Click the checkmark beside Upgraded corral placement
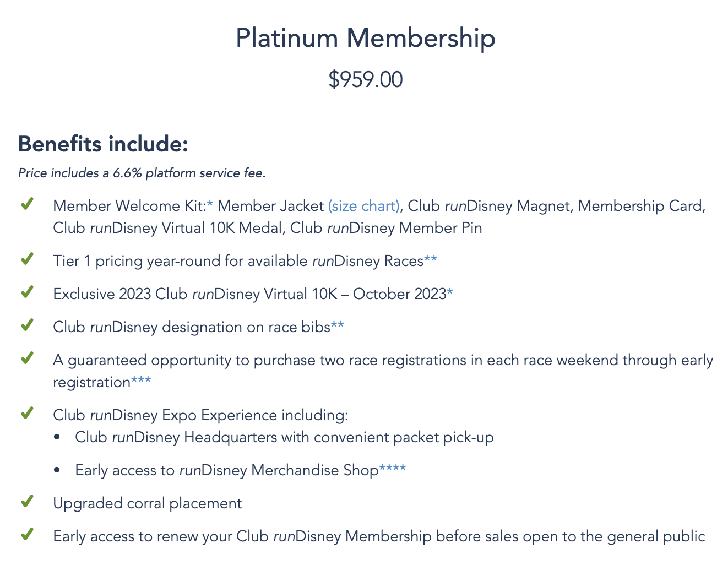 26,502
